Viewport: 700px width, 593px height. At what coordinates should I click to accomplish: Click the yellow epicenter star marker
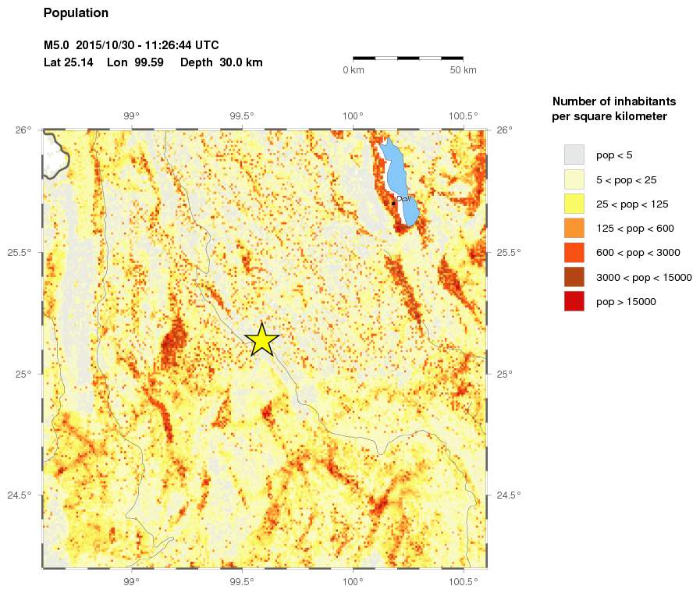pos(262,340)
